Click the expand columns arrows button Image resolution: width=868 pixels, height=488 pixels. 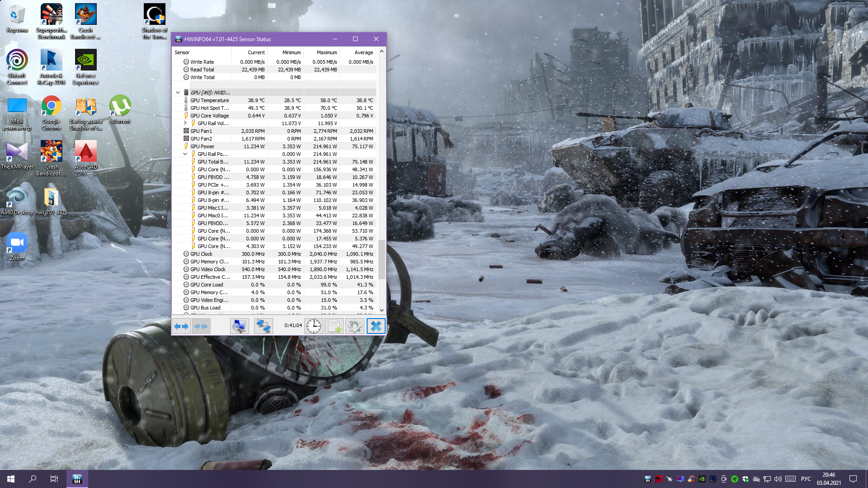coord(181,326)
